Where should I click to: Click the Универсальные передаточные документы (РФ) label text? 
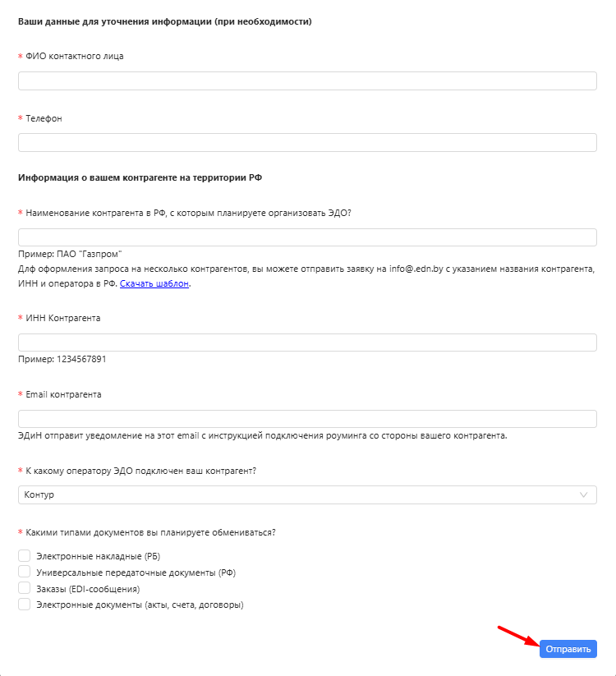click(x=136, y=573)
